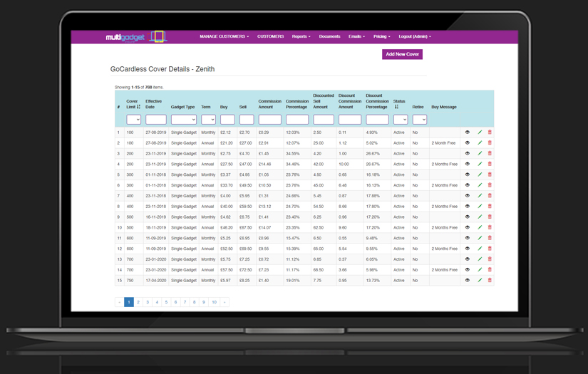588x374 pixels.
Task: Sort by Cover Limit sort icon
Action: 139,107
